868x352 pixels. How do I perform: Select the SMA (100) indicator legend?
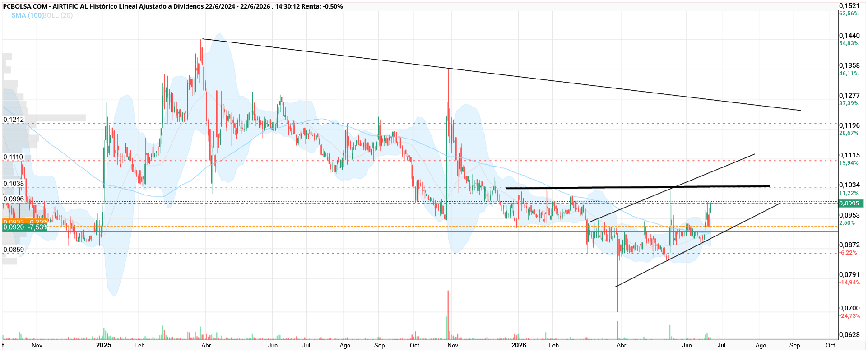click(27, 15)
